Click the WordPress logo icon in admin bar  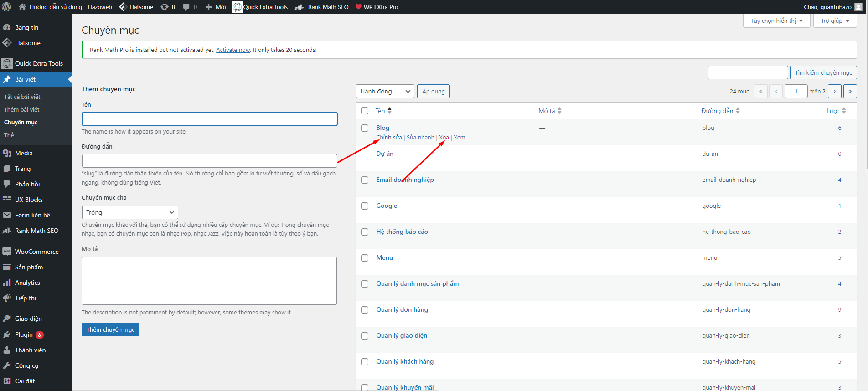coord(7,7)
